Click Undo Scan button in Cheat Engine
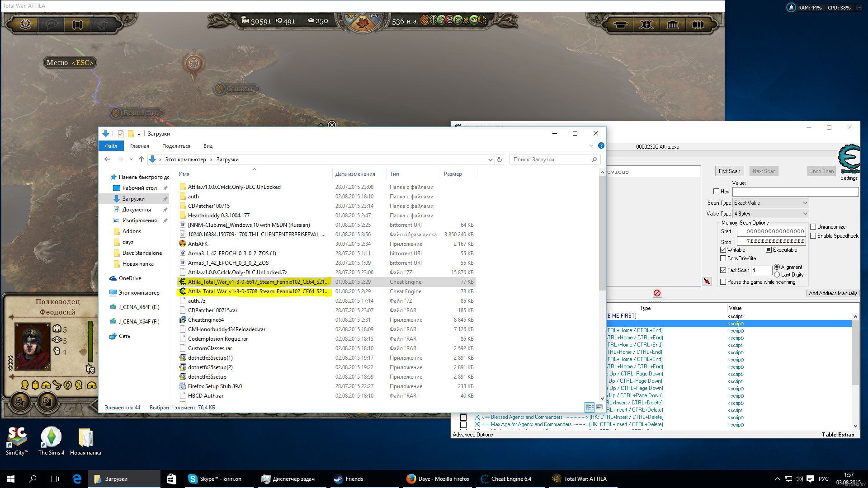Image resolution: width=868 pixels, height=488 pixels. 821,171
